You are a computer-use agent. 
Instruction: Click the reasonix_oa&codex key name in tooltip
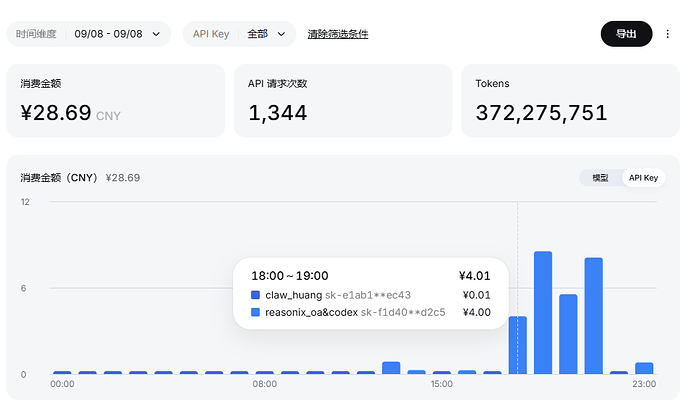point(312,312)
